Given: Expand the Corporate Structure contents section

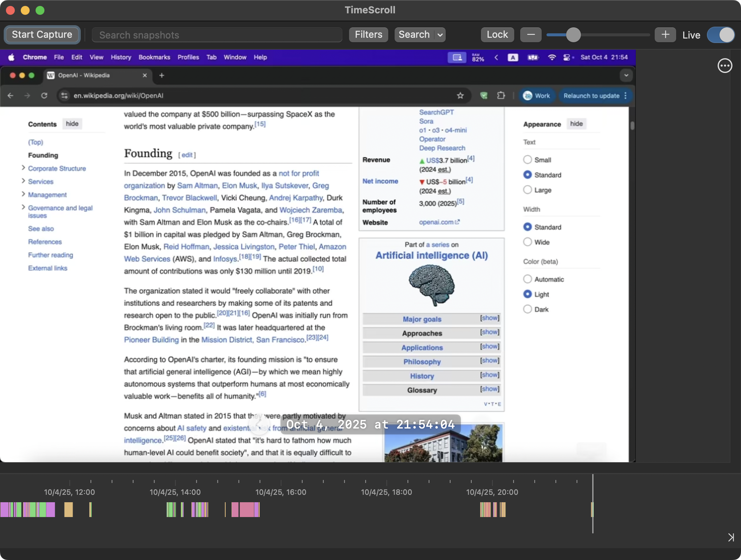Looking at the screenshot, I should coord(23,168).
